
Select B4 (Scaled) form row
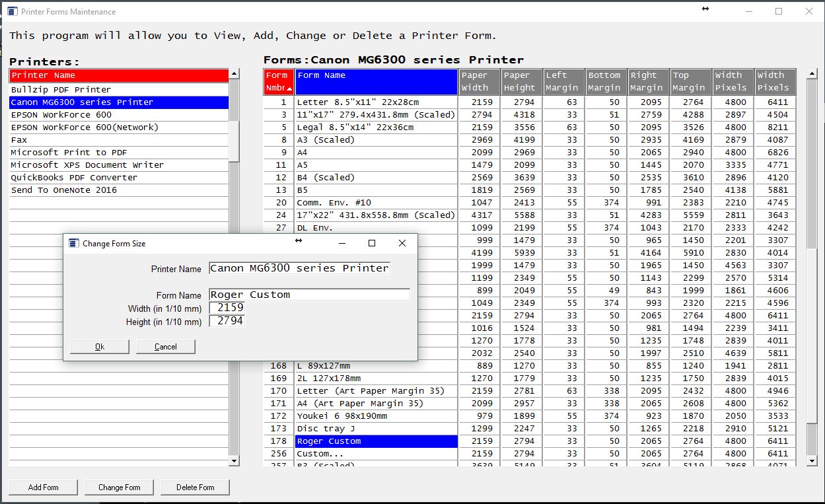coord(377,178)
